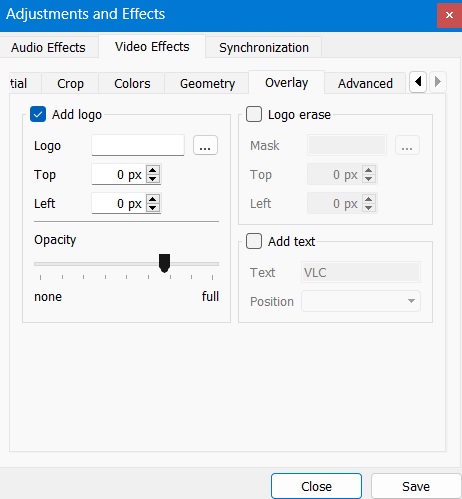Click the Logo file path field
This screenshot has height=499, width=462.
[138, 145]
